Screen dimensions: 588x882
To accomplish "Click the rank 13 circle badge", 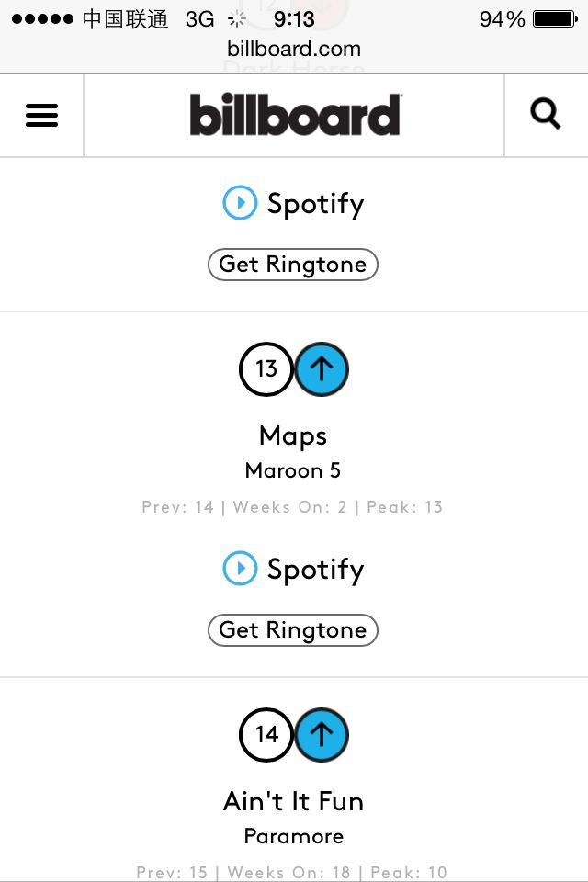I will [266, 369].
